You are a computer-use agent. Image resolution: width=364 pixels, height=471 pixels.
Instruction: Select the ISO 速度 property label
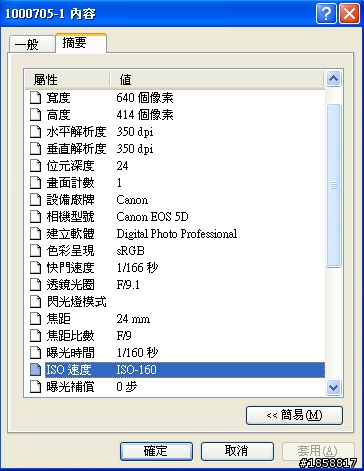tap(68, 370)
